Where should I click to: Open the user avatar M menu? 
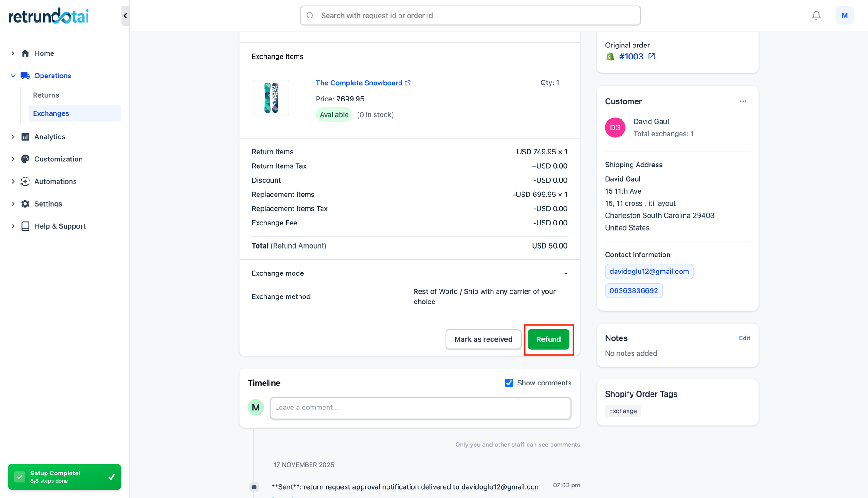844,16
